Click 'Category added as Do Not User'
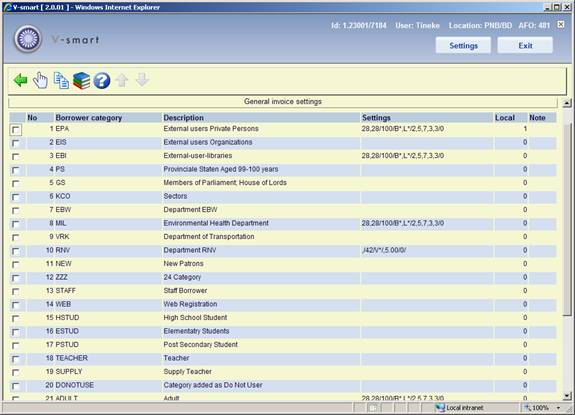575x415 pixels. [x=213, y=385]
